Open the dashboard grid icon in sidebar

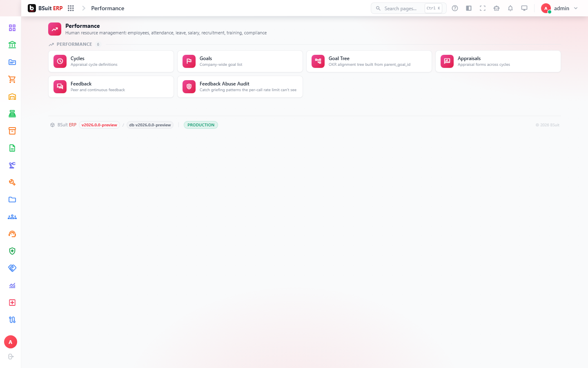(12, 28)
